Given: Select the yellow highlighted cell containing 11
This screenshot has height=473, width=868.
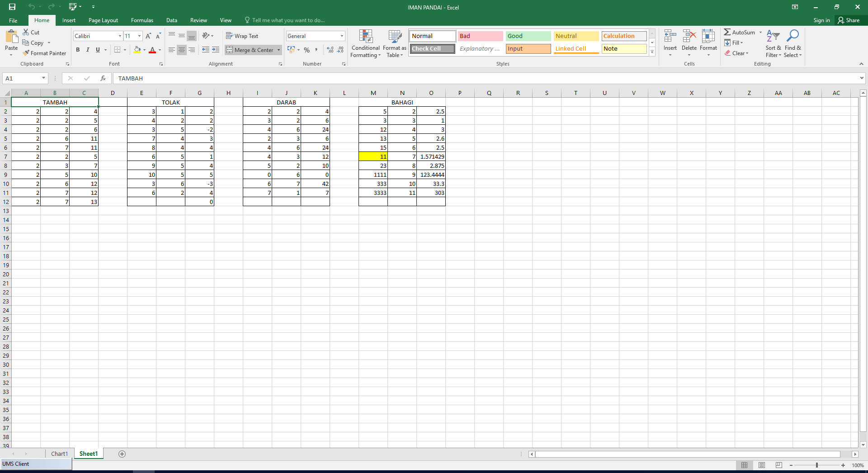Looking at the screenshot, I should tap(373, 156).
